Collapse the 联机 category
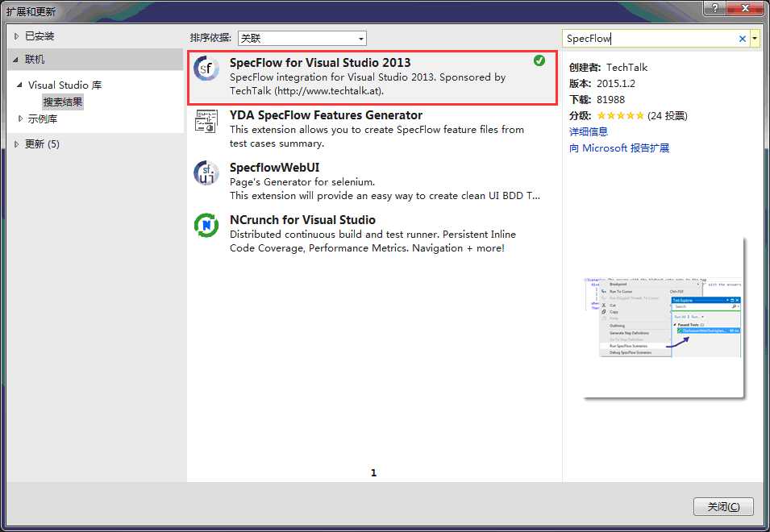This screenshot has height=532, width=770. 15,60
